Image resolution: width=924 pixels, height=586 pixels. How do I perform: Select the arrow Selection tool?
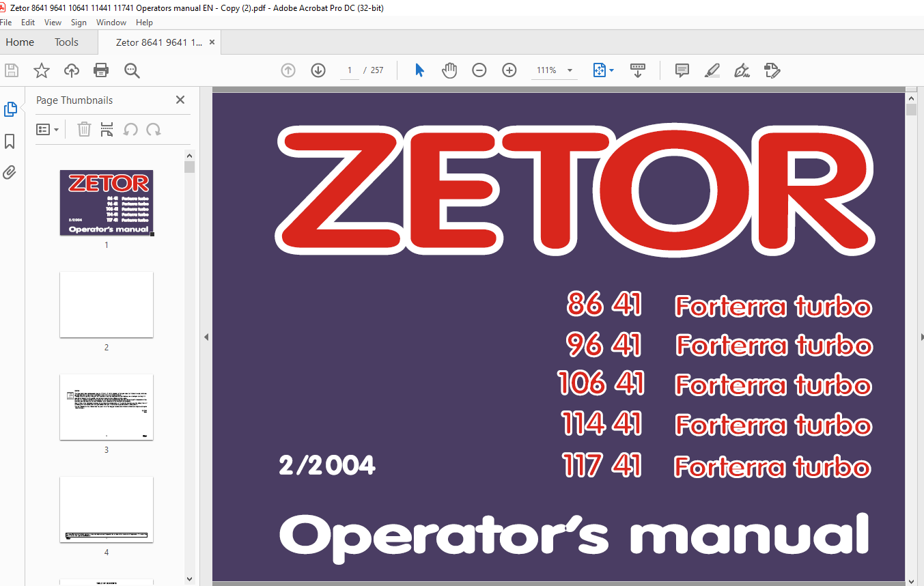coord(419,70)
